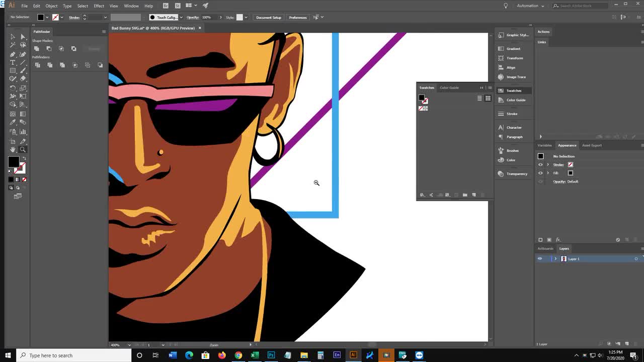Viewport: 644px width, 362px height.
Task: Click Divide pathfinder icon
Action: [x=37, y=65]
